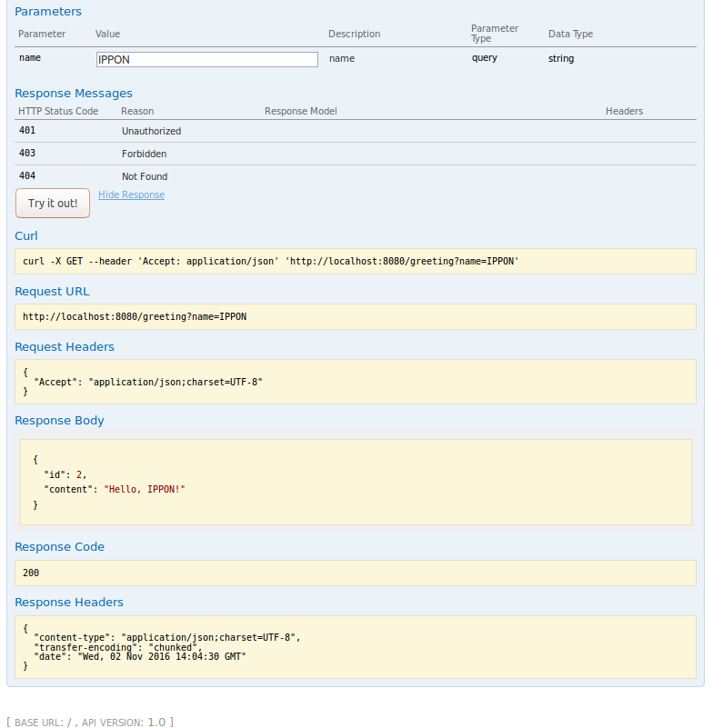Click the Parameters section heading
The height and width of the screenshot is (728, 713).
tap(48, 12)
